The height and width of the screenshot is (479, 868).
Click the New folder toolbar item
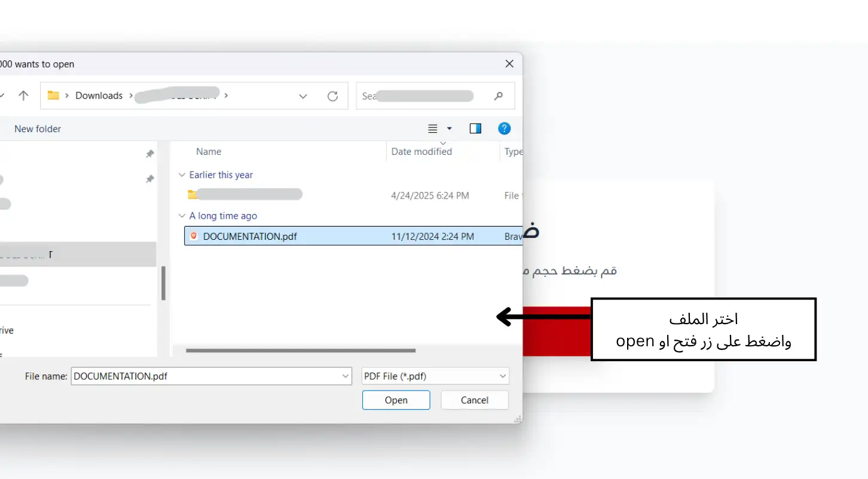[x=38, y=129]
